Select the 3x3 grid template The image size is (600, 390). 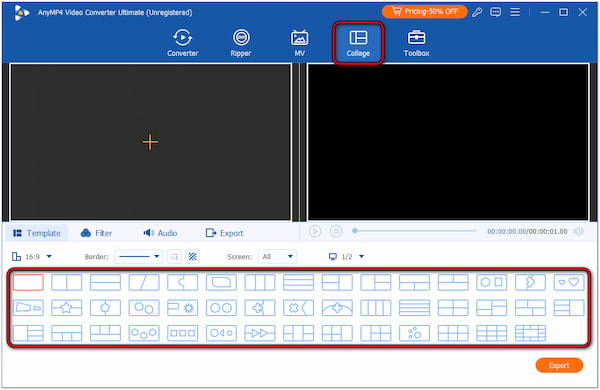click(x=492, y=333)
